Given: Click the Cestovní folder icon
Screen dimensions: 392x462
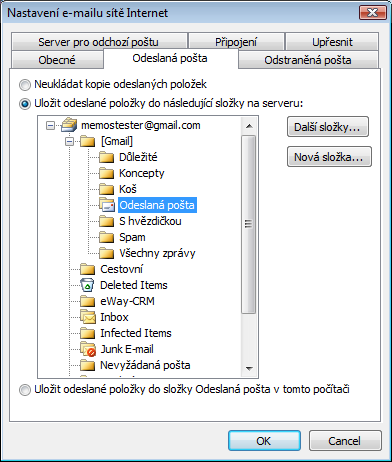Looking at the screenshot, I should (88, 269).
